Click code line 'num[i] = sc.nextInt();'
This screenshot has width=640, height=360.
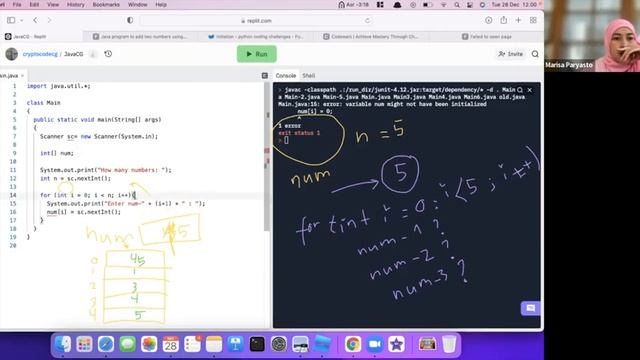point(84,212)
